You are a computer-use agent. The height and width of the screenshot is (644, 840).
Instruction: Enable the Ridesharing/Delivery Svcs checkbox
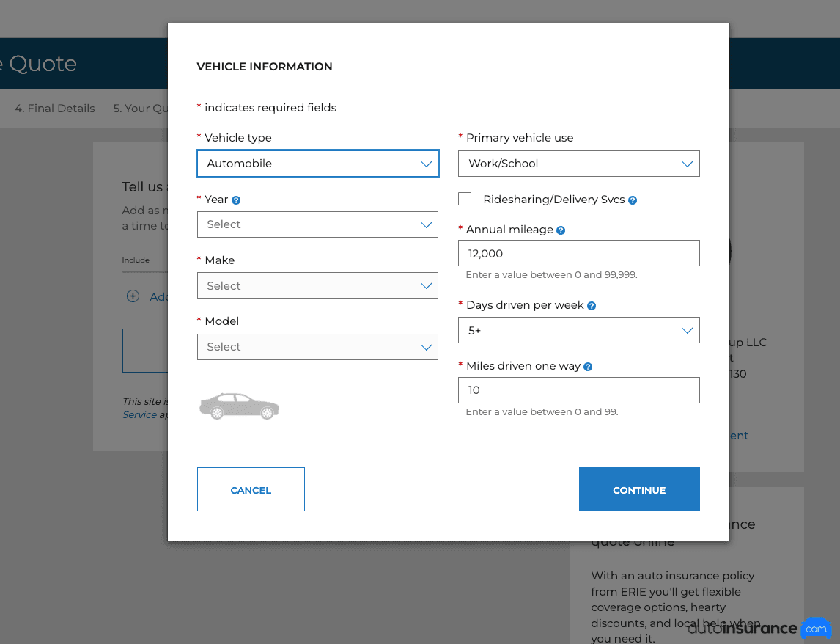pos(465,199)
